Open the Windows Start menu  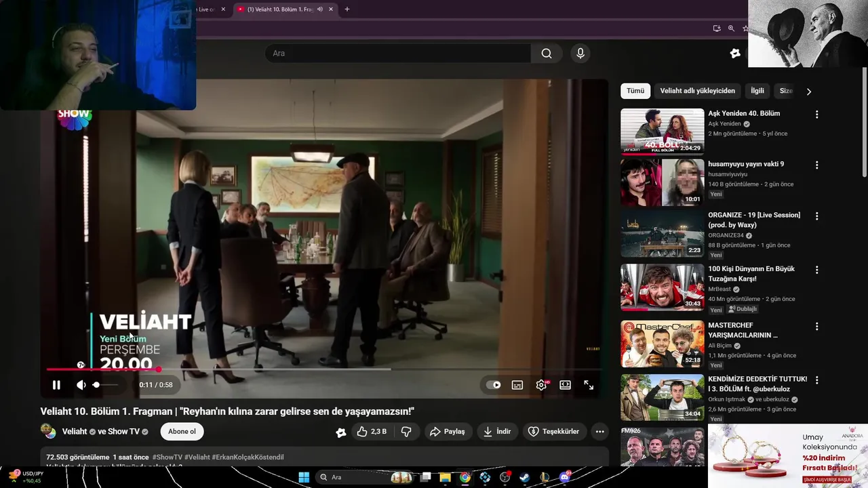pyautogui.click(x=304, y=477)
